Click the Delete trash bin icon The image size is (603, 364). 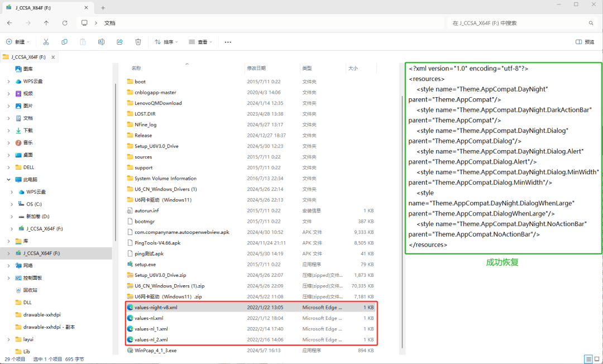click(x=138, y=42)
